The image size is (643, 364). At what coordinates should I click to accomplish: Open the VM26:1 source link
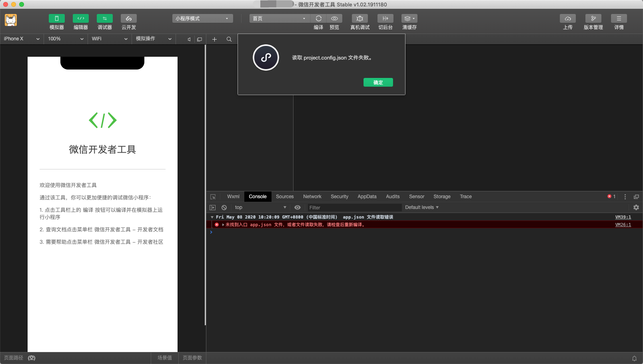click(x=623, y=225)
